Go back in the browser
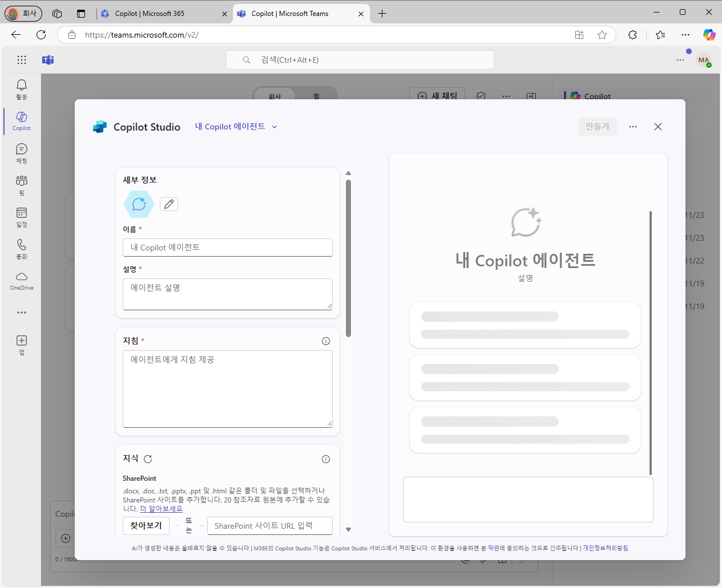 point(16,35)
